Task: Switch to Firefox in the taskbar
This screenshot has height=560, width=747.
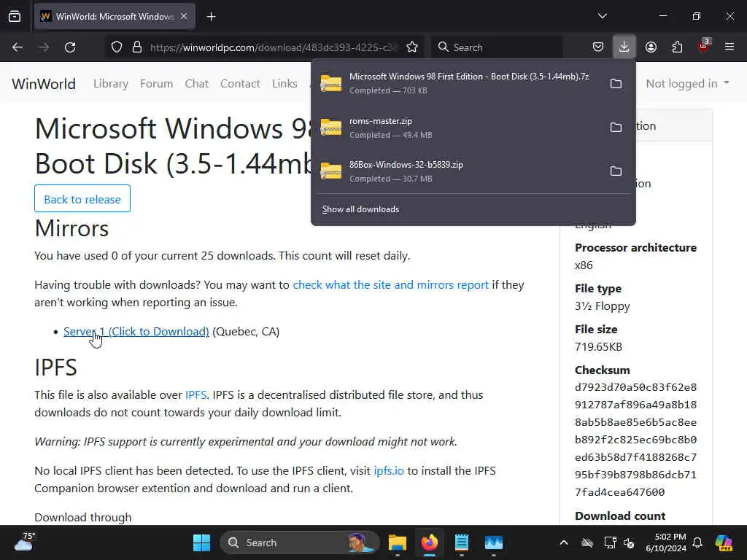Action: 429,542
